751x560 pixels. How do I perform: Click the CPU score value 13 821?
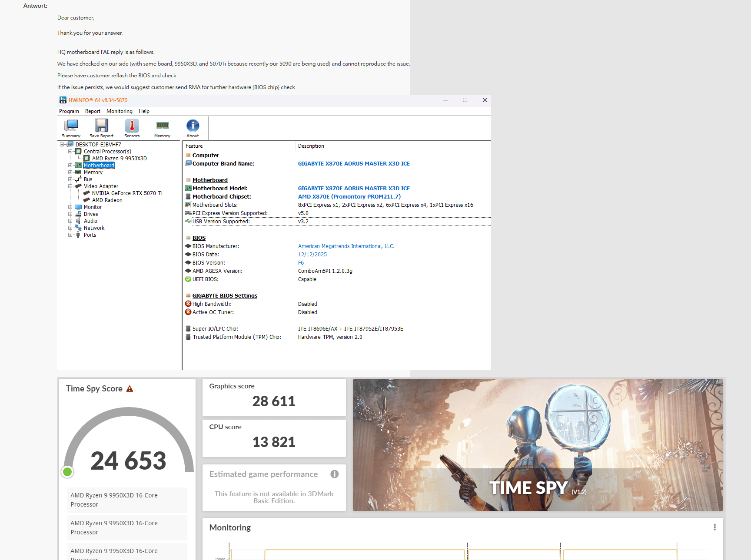point(274,442)
